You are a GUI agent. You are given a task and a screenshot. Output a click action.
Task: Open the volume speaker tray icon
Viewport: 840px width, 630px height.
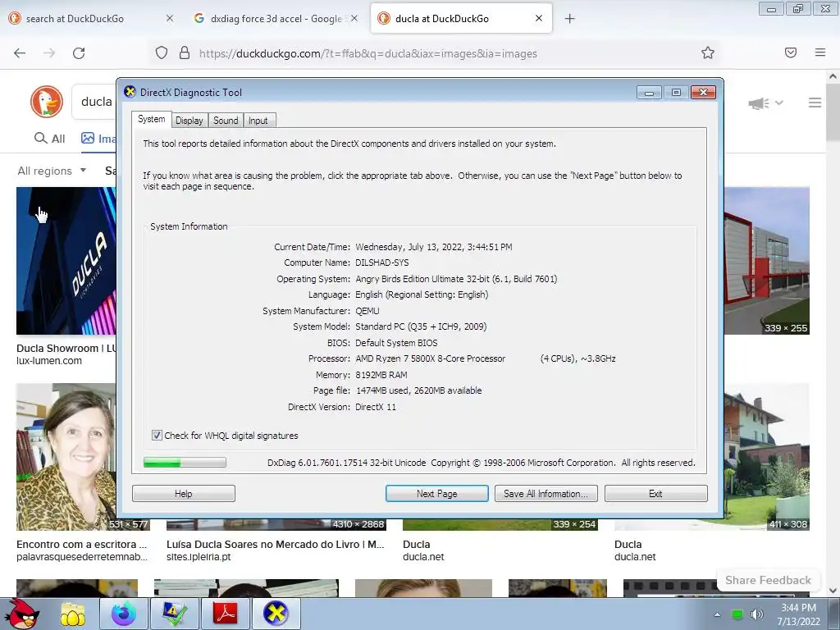point(757,614)
